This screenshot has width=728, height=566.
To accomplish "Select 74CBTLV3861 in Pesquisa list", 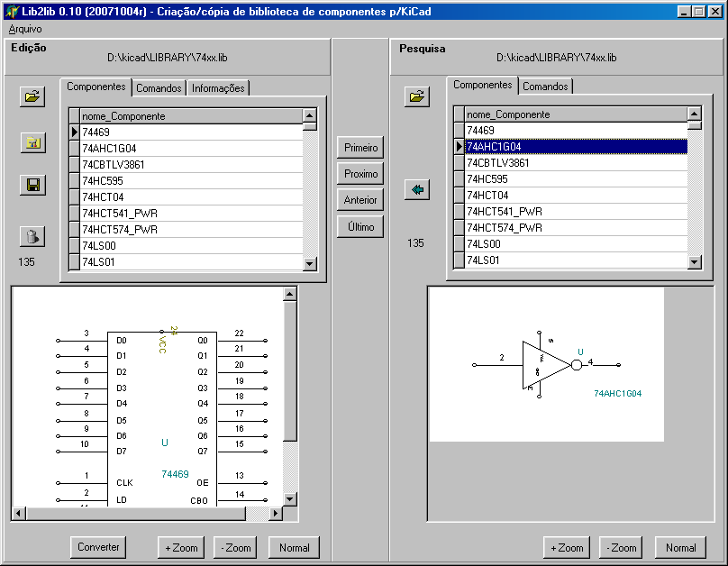I will (576, 163).
